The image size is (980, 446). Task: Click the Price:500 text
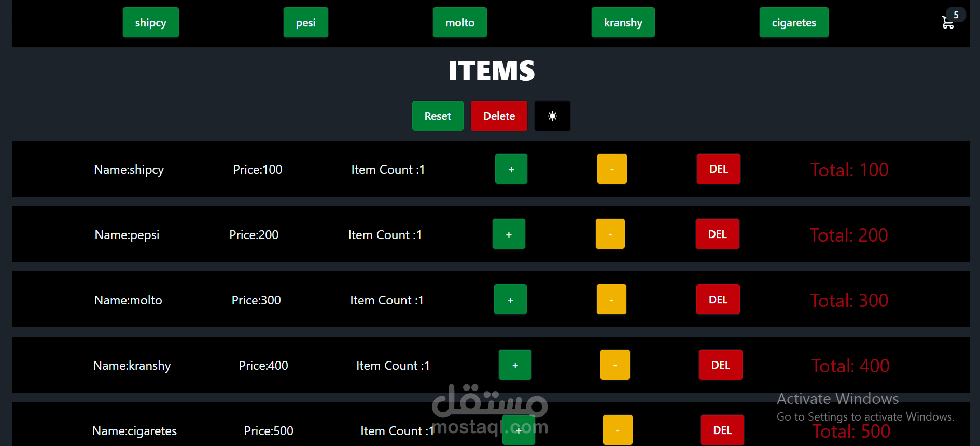(x=269, y=431)
